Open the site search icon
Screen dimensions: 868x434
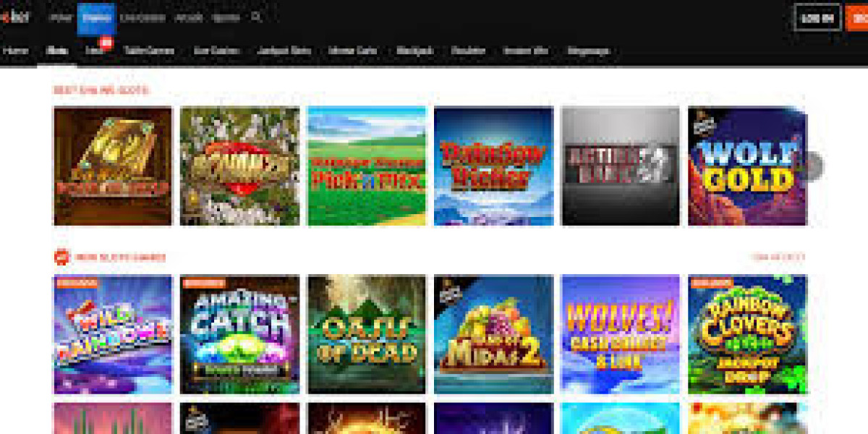255,17
